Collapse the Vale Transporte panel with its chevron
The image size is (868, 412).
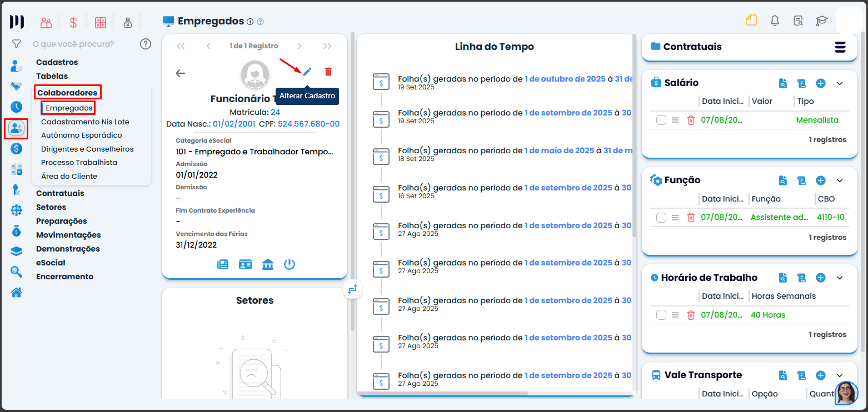(840, 375)
